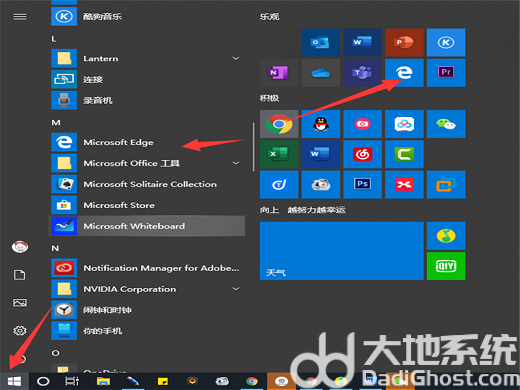520x390 pixels.
Task: Launch the Premiere Pro tile
Action: pos(446,73)
